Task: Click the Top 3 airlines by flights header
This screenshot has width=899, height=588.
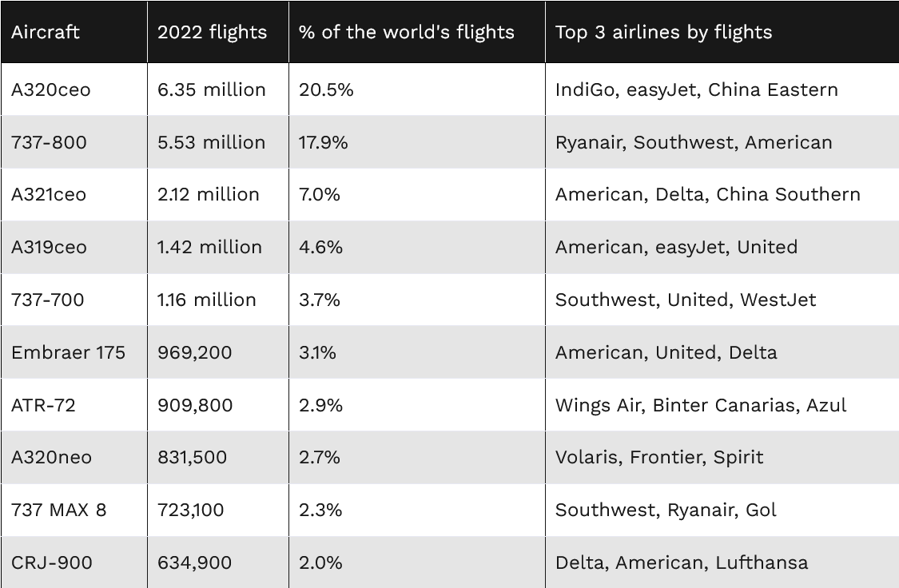Action: [x=663, y=33]
